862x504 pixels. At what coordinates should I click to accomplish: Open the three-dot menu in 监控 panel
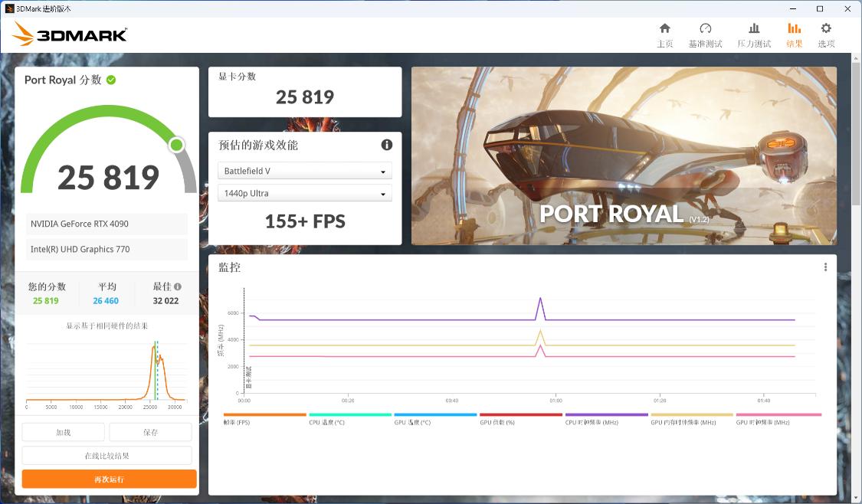pyautogui.click(x=825, y=267)
